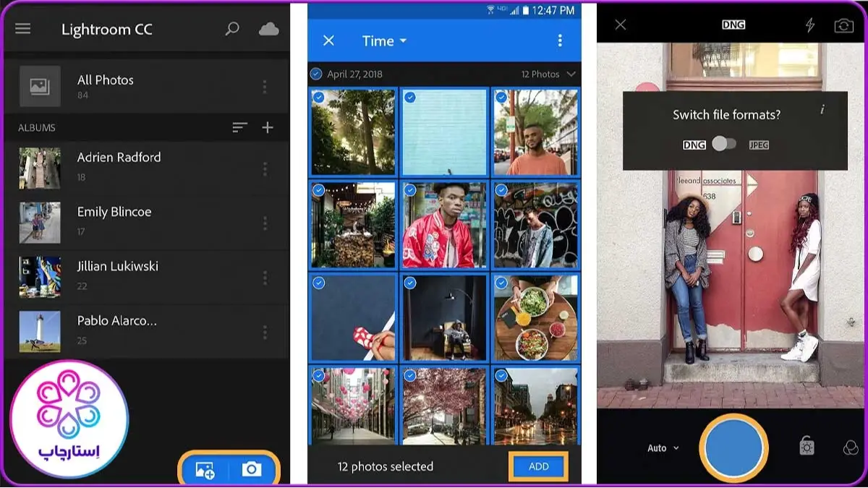Select the red jacket portrait thumbnail
Viewport: 868px width, 488px height.
444,226
